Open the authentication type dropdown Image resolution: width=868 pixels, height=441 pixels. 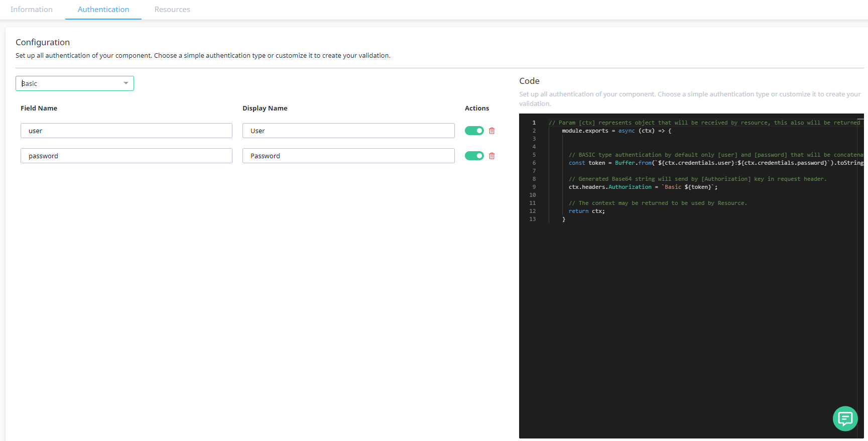tap(75, 83)
